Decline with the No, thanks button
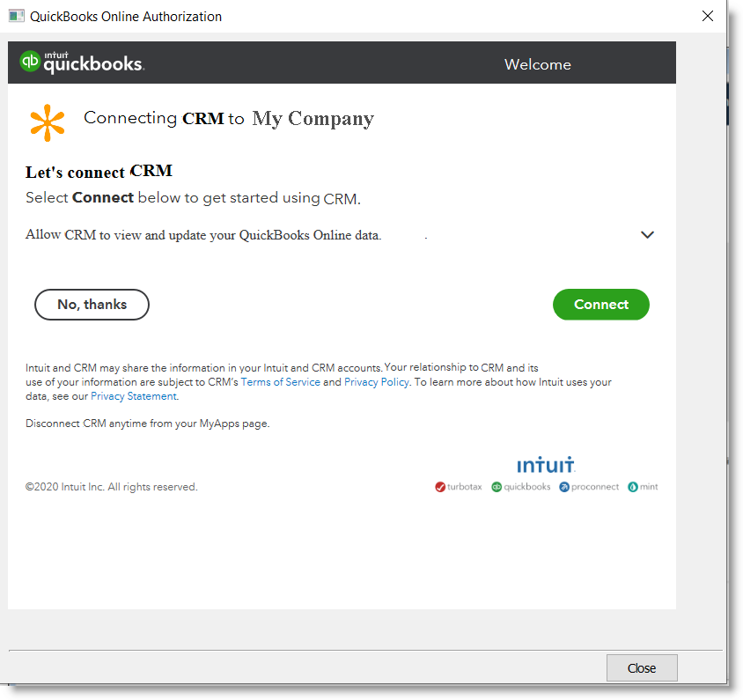This screenshot has width=743, height=700. [92, 305]
